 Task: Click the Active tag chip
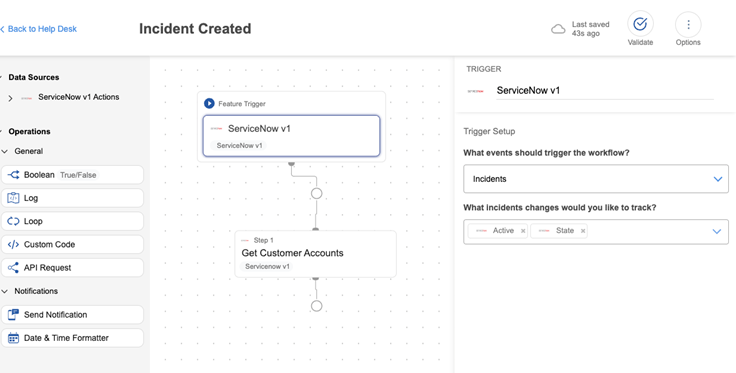498,231
